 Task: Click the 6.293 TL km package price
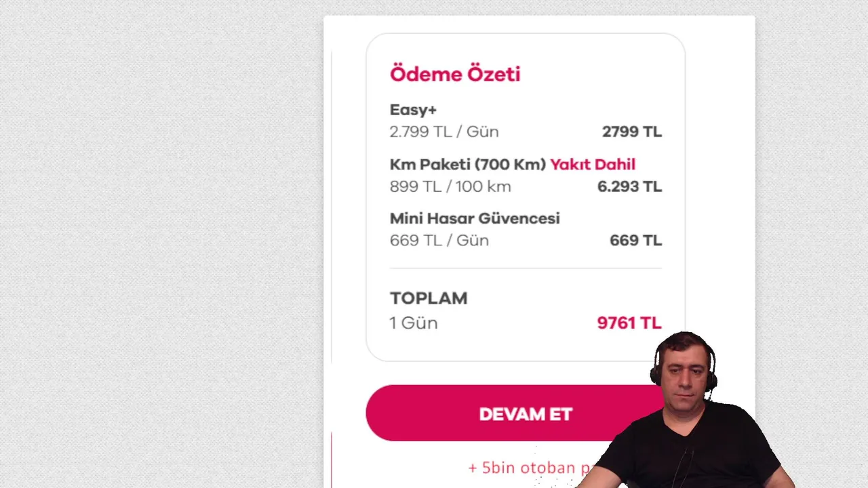(629, 186)
